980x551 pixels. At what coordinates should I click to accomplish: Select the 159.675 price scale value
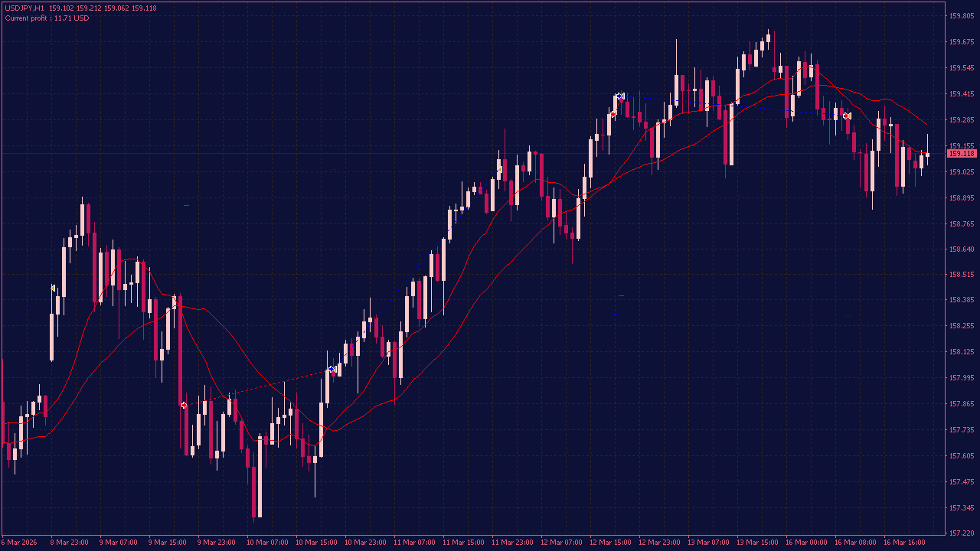[x=962, y=42]
